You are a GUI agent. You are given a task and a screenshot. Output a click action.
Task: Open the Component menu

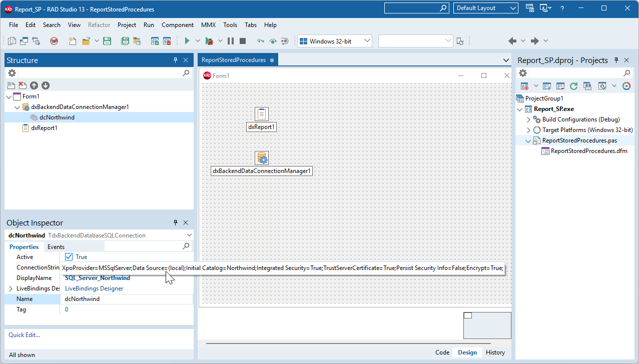(x=178, y=24)
